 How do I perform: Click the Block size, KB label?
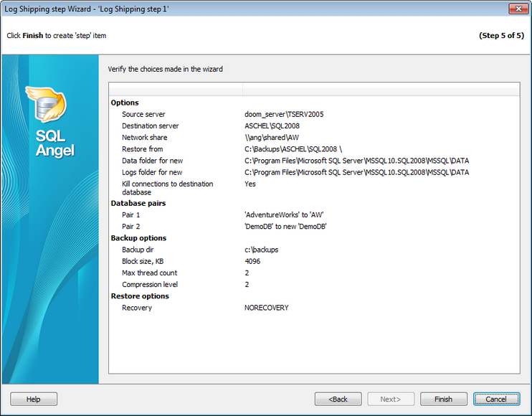point(143,261)
